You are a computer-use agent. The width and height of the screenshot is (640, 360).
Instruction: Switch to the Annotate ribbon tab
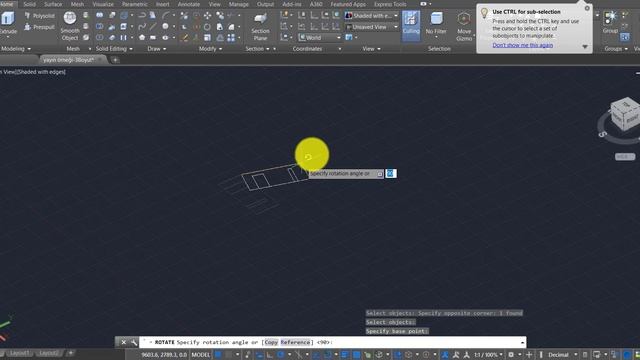pos(189,4)
